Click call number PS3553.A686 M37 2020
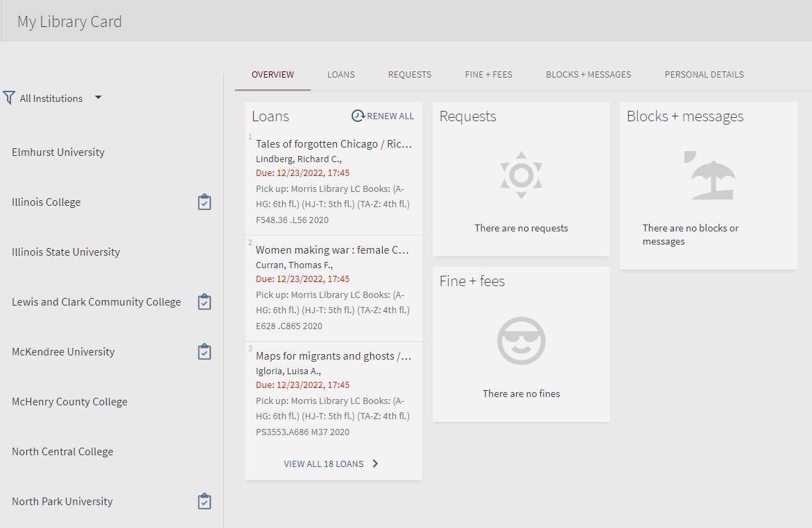Image resolution: width=812 pixels, height=528 pixels. [302, 432]
